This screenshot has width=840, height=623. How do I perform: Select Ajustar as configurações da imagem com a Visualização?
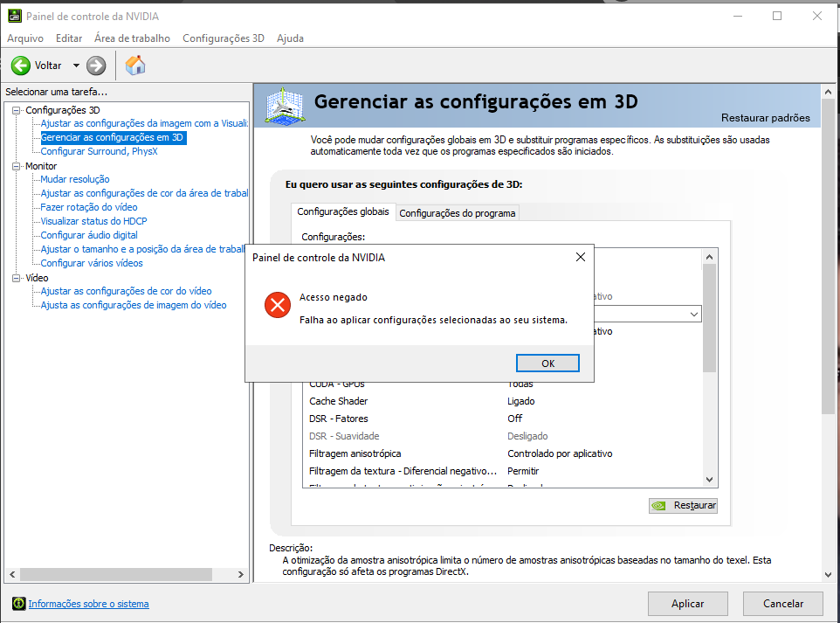click(144, 123)
